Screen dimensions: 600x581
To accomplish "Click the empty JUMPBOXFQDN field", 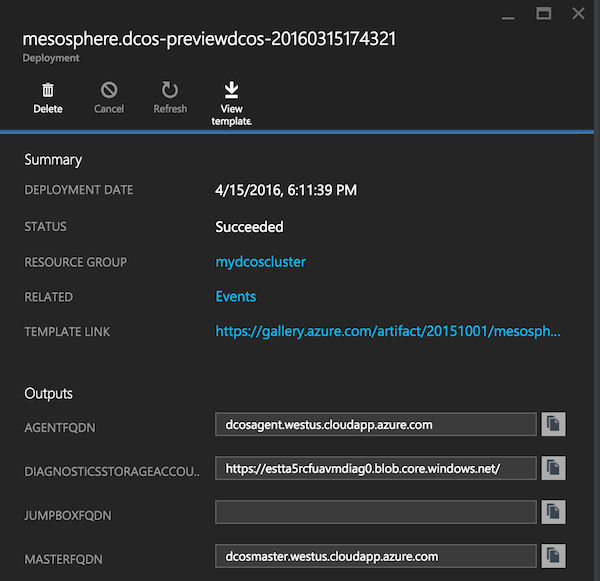I will (376, 512).
